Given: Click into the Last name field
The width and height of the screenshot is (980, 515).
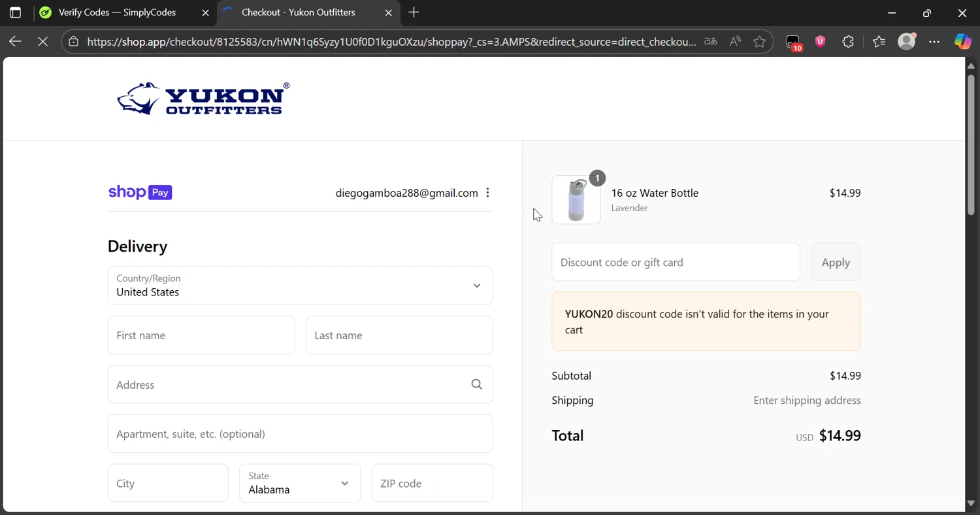Looking at the screenshot, I should pos(399,335).
